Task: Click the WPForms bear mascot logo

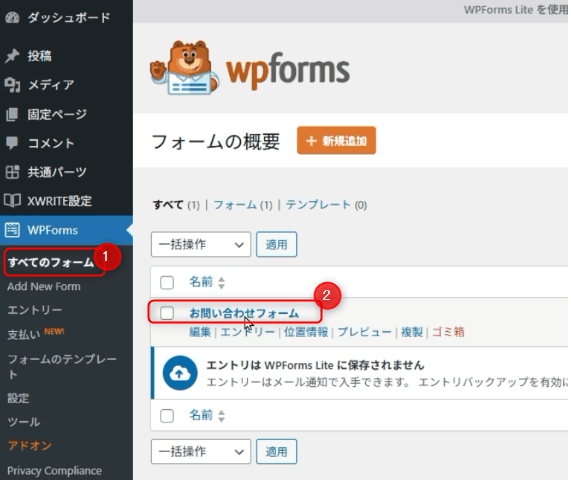Action: pos(184,68)
